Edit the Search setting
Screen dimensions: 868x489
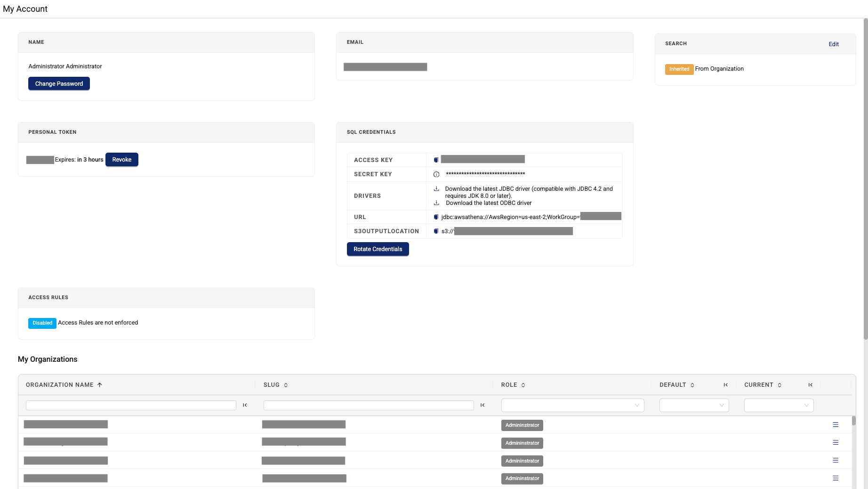tap(834, 44)
